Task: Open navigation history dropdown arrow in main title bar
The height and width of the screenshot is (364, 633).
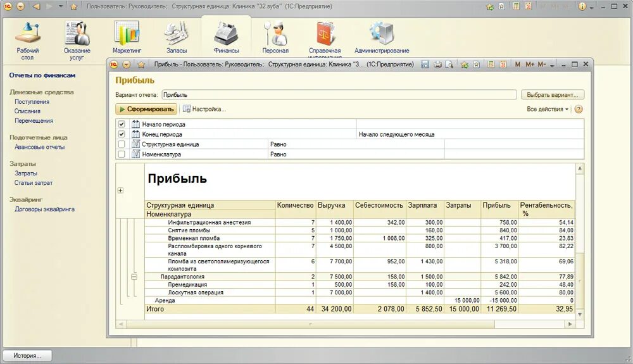Action: click(61, 6)
